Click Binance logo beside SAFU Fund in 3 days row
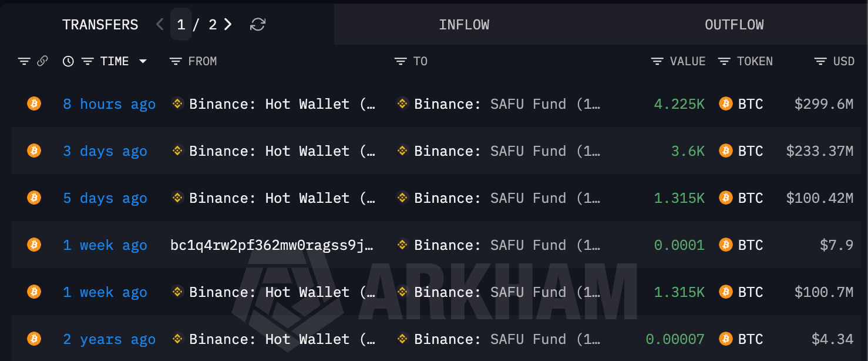The height and width of the screenshot is (361, 868). (402, 151)
